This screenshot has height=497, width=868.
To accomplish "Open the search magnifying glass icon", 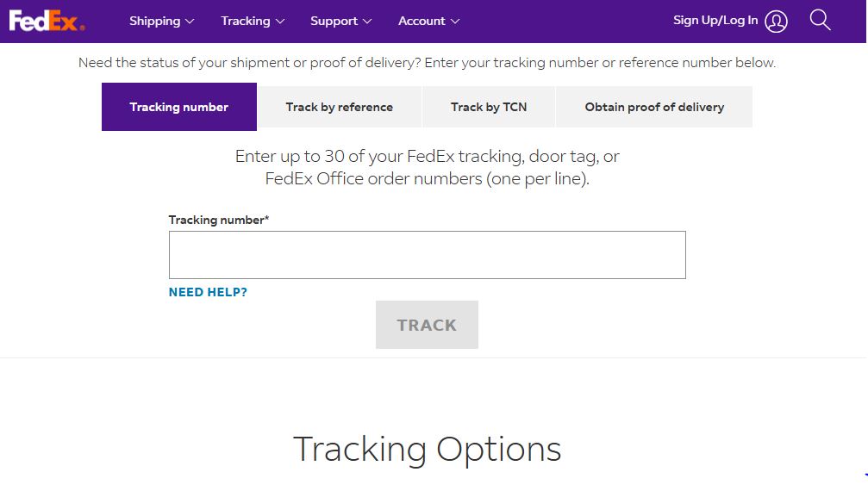I will pos(819,20).
